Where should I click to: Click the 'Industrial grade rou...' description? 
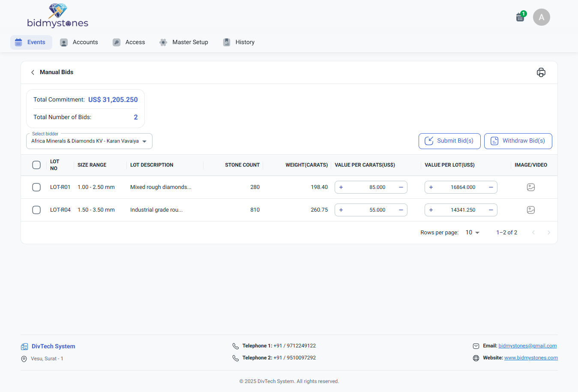(156, 210)
